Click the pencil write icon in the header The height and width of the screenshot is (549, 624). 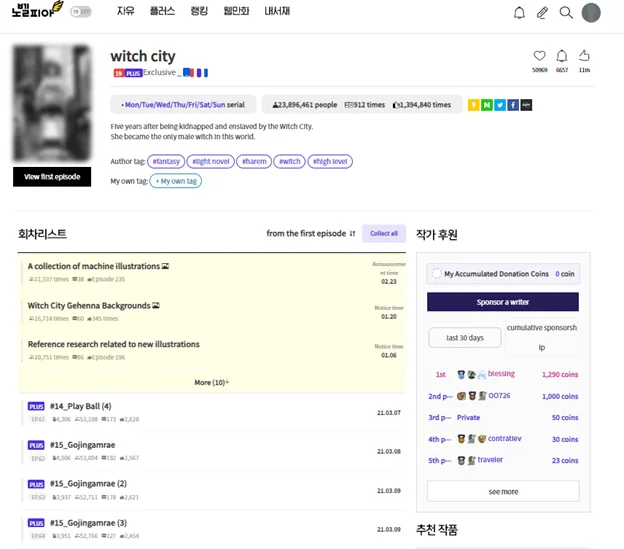coord(542,13)
